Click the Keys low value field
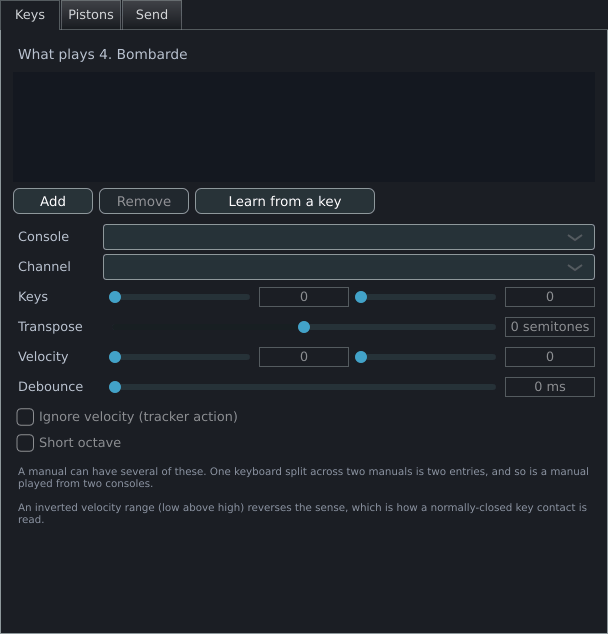Viewport: 608px width, 634px height. point(304,297)
